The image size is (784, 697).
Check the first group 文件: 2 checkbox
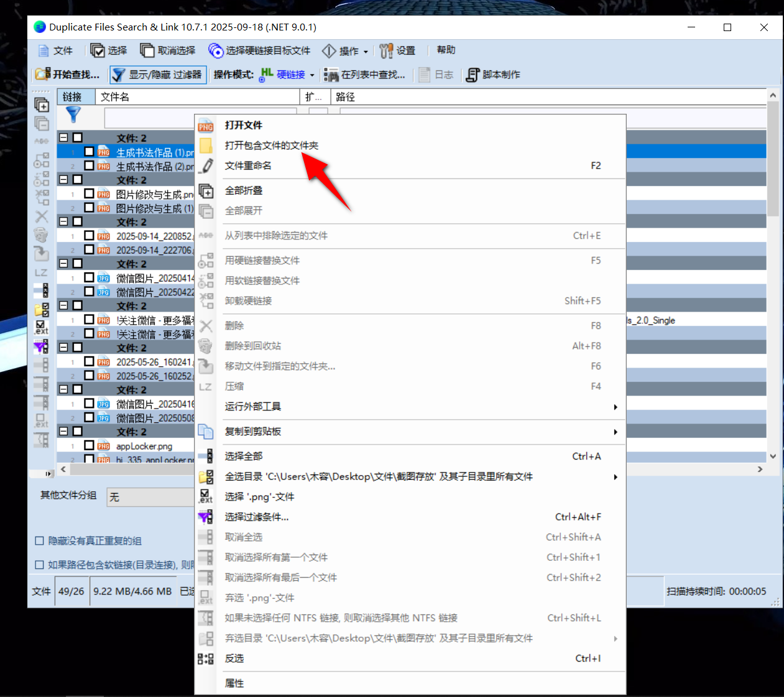(x=77, y=137)
